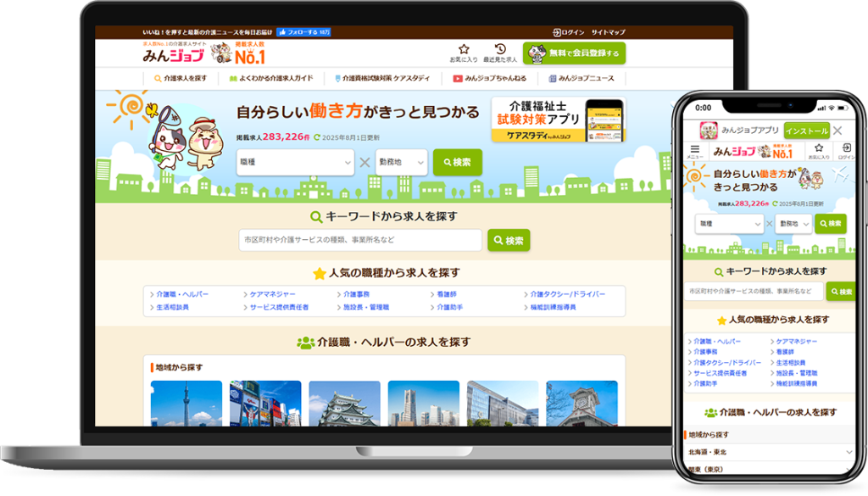Tap the お気に入り star on phone header

point(818,149)
